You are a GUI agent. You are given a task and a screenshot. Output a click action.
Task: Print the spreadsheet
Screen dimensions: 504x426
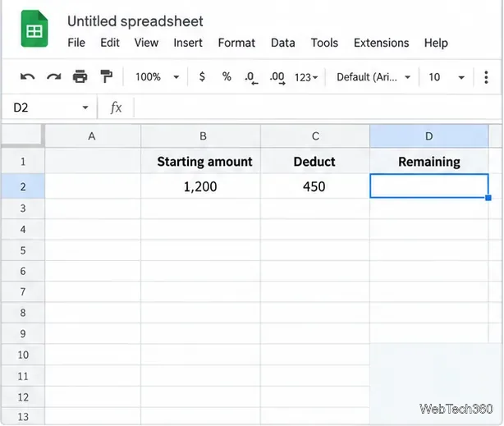[80, 77]
